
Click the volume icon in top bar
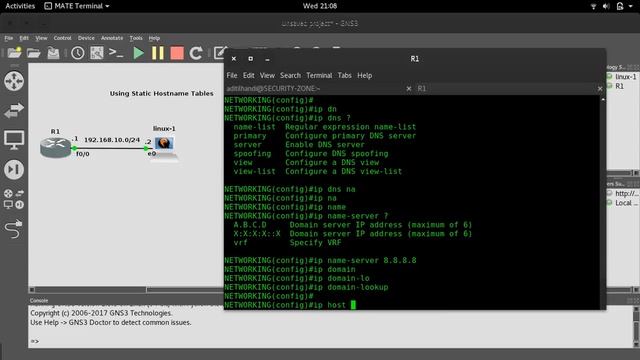tap(606, 6)
